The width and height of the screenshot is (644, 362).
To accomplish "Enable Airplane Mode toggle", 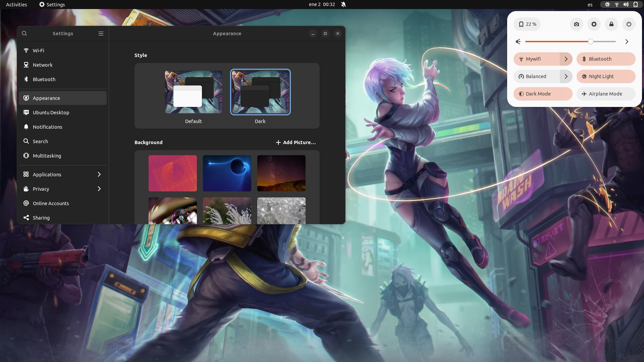I will pos(606,94).
